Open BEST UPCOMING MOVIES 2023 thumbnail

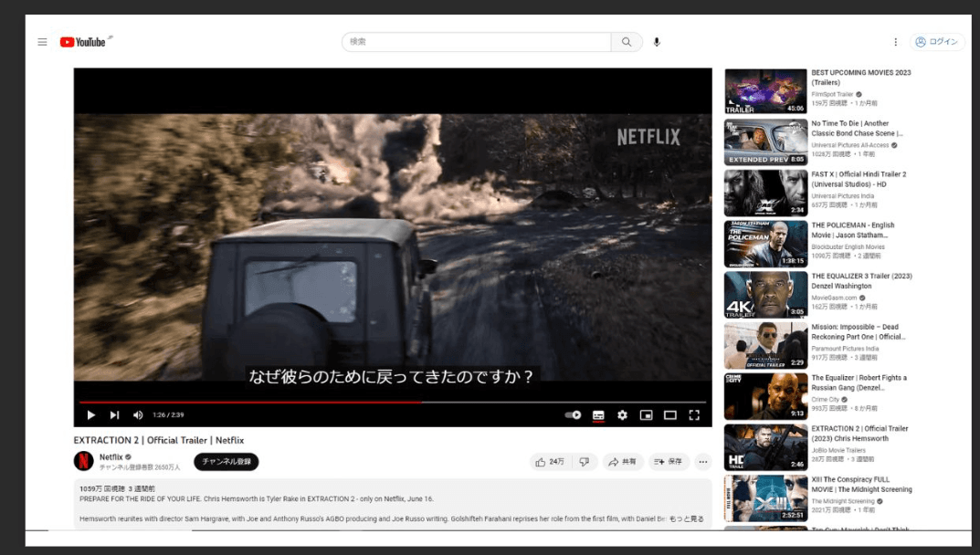765,91
